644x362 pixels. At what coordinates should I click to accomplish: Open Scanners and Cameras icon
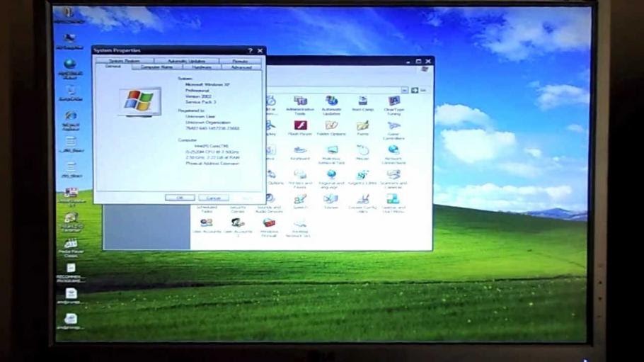click(393, 179)
